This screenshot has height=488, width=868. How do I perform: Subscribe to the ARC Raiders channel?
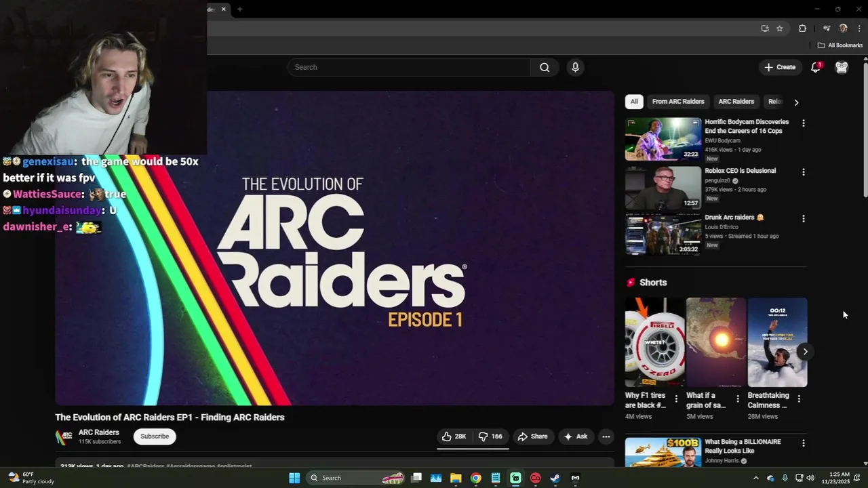tap(155, 436)
